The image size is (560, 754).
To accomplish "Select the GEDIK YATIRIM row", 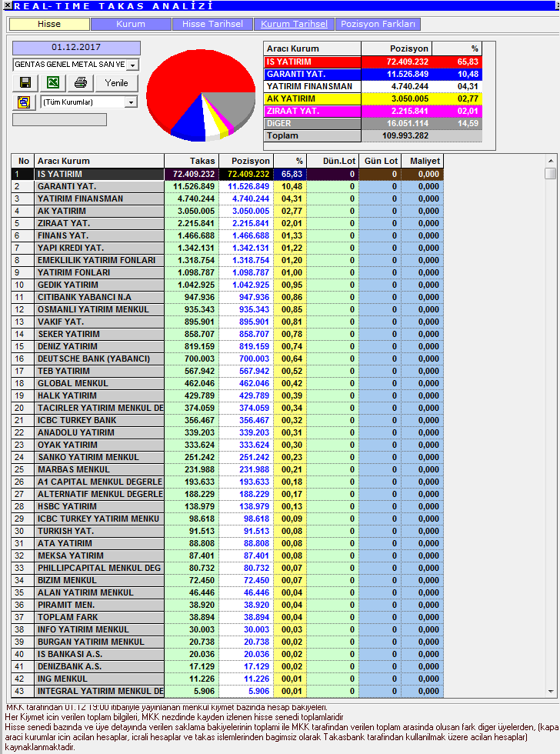I will (227, 285).
